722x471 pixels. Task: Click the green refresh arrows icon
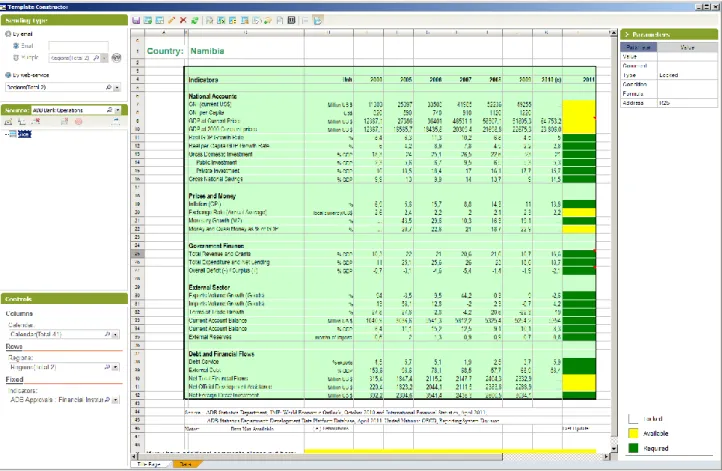click(195, 20)
